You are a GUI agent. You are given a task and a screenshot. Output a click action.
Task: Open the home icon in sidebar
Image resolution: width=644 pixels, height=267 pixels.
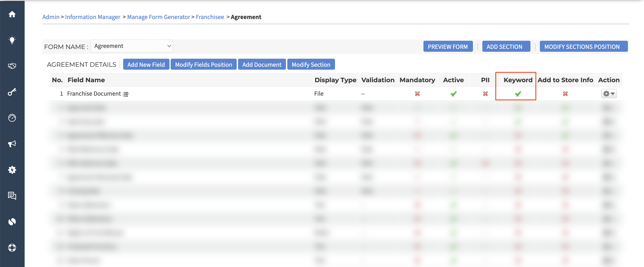[12, 14]
